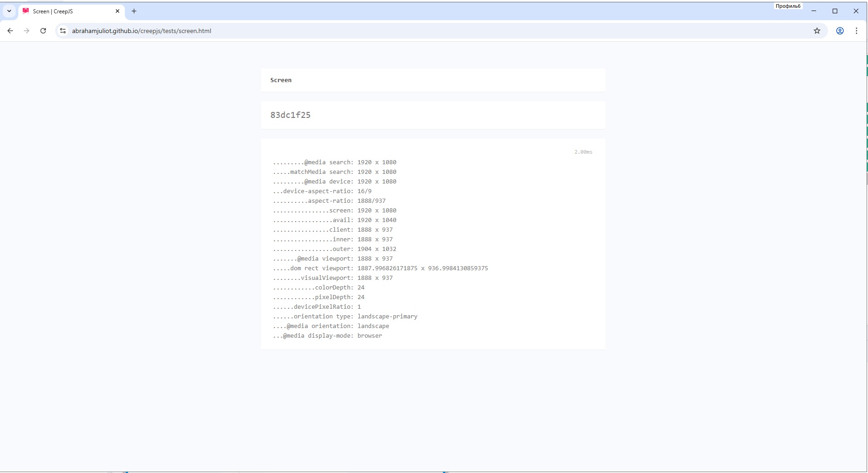This screenshot has height=473, width=868.
Task: Select the Screen | CreepJS tab
Action: (x=71, y=11)
